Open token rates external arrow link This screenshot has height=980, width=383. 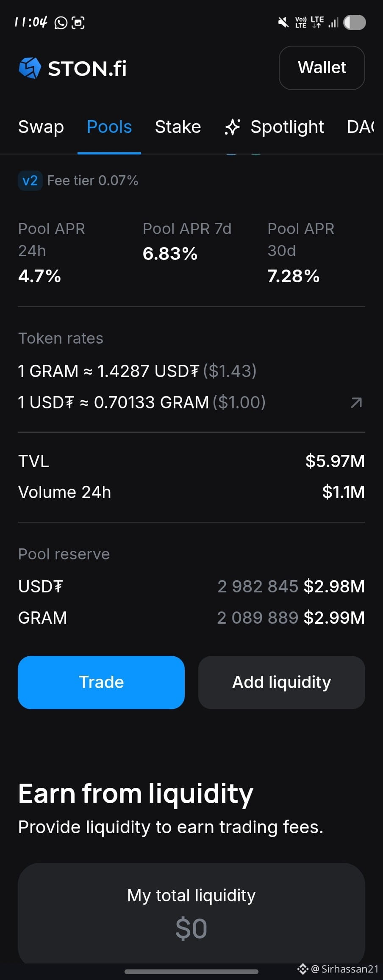(357, 402)
